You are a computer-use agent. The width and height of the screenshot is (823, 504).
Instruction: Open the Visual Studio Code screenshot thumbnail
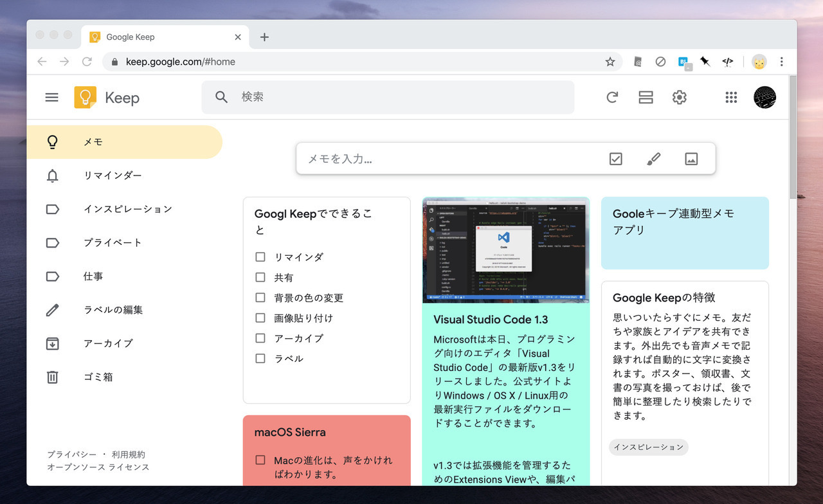click(505, 250)
